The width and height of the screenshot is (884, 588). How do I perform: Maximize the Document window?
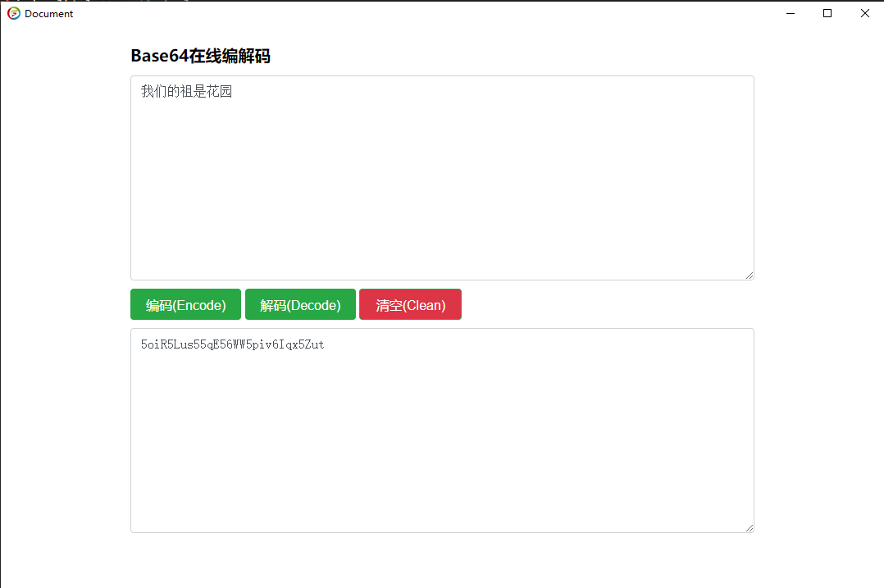point(827,13)
